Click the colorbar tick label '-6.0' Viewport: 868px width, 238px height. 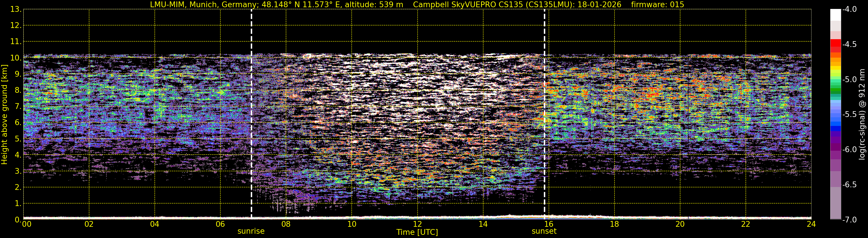[x=850, y=150]
